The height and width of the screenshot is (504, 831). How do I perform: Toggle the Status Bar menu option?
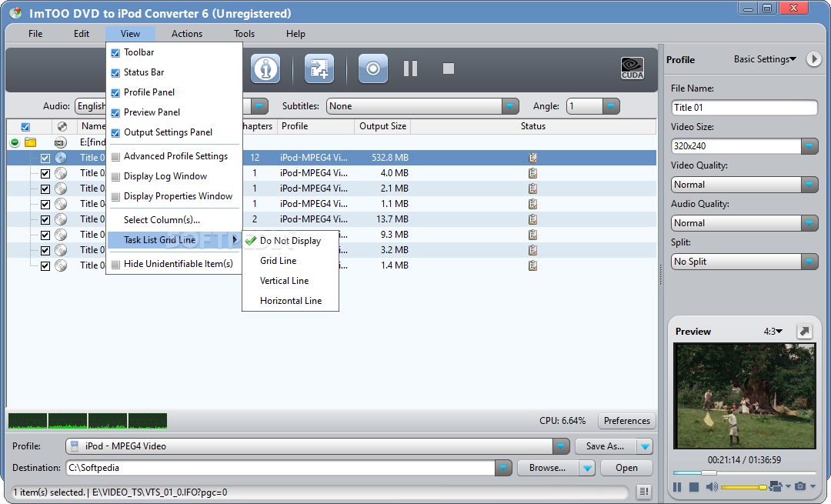[115, 72]
